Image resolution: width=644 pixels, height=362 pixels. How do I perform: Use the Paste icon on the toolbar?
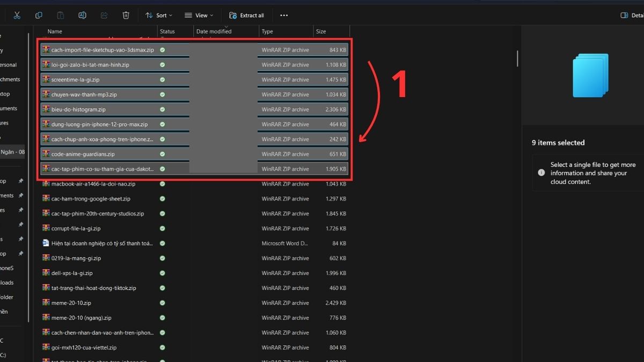pos(60,15)
